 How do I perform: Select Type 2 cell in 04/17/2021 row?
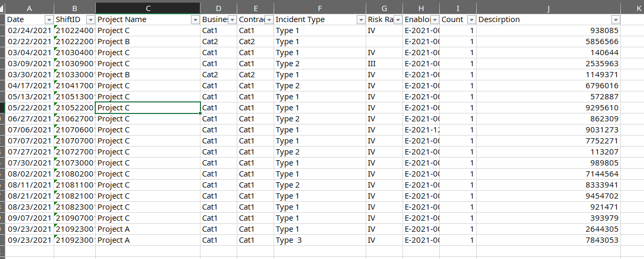pyautogui.click(x=320, y=86)
